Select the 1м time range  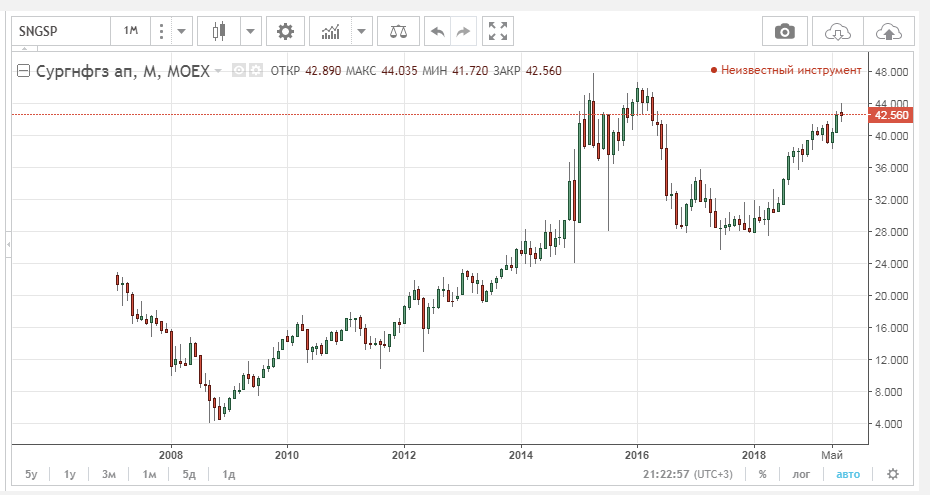[x=149, y=474]
